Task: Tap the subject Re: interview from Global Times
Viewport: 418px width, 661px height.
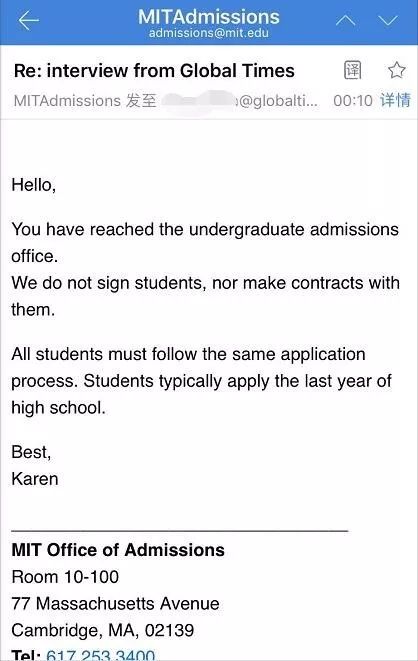Action: coord(154,70)
